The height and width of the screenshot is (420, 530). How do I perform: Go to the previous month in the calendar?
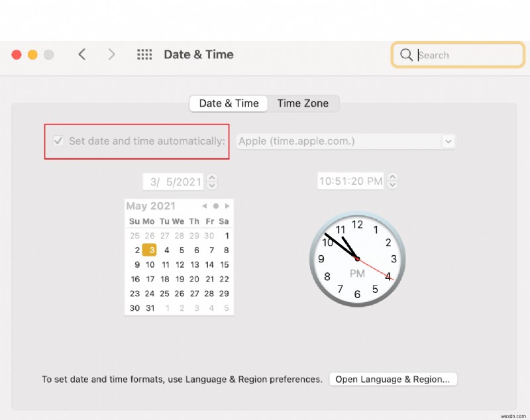[x=205, y=205]
